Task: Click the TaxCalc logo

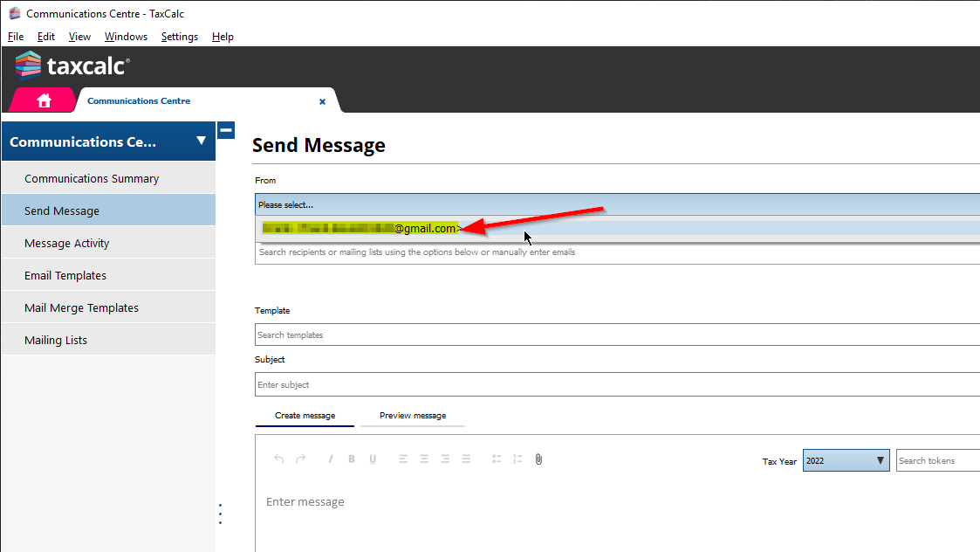Action: tap(72, 66)
